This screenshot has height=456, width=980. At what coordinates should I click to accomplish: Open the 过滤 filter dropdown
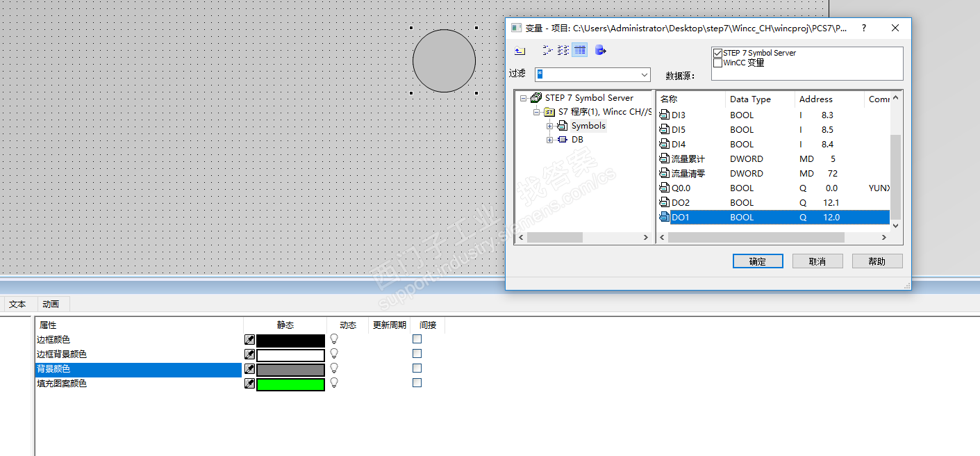[x=644, y=74]
